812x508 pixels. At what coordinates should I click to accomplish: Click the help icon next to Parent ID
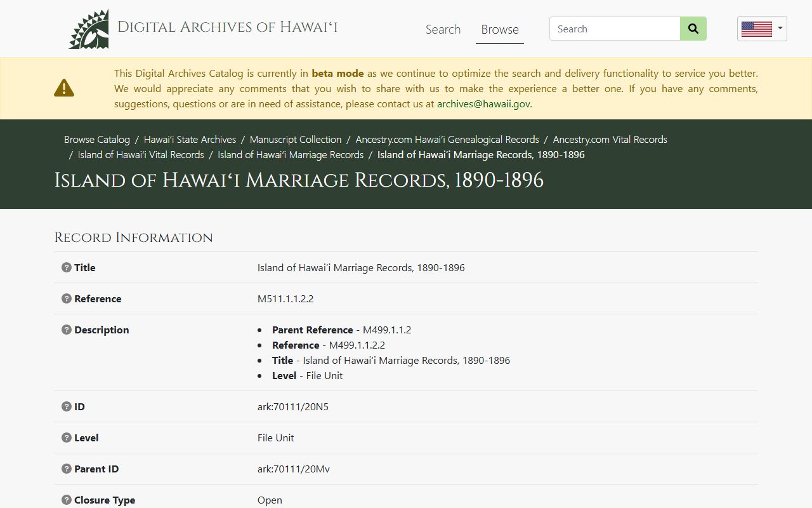66,469
